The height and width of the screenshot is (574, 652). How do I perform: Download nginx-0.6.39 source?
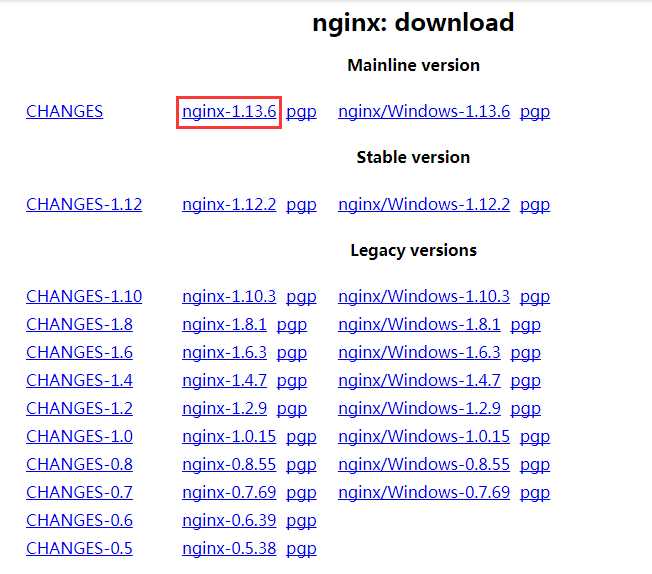click(229, 520)
